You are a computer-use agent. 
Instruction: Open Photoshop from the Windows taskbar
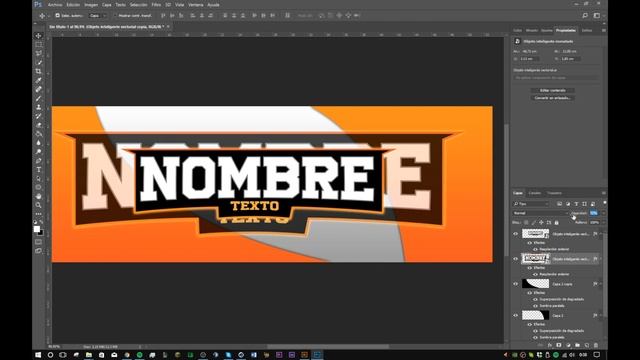[x=317, y=355]
